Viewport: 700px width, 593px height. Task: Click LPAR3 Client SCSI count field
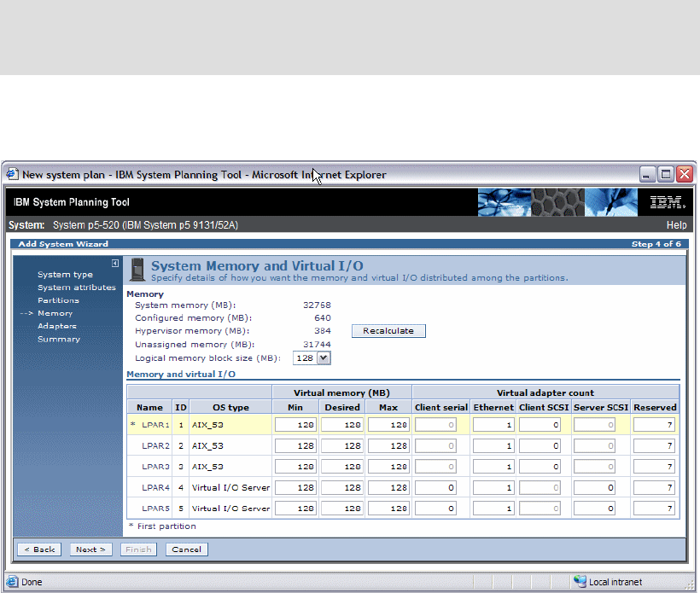540,467
